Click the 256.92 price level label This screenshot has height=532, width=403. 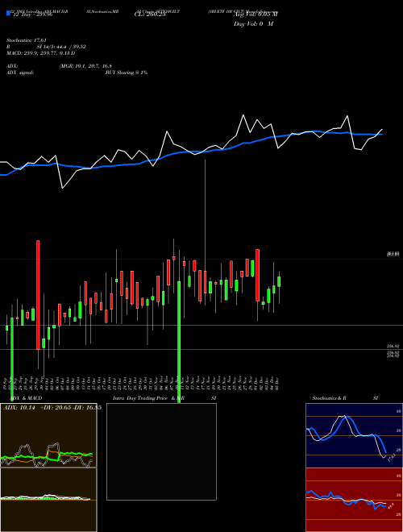coord(393,347)
